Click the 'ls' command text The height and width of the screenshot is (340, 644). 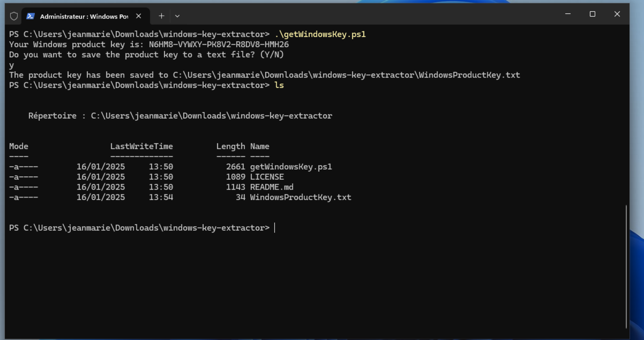(x=279, y=85)
